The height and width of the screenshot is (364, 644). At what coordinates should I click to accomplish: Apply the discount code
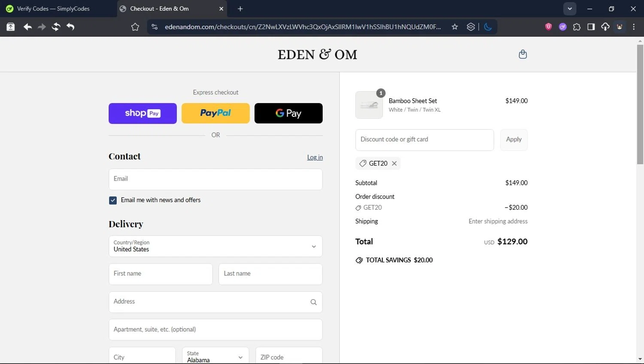coord(514,140)
